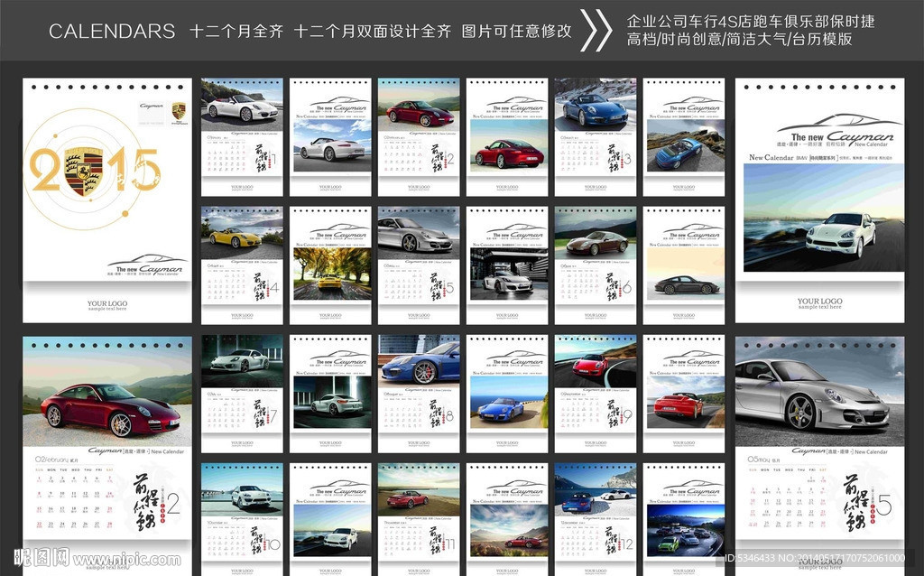This screenshot has width=924, height=576.
Task: Open the February back page with red coupe
Action: click(507, 137)
